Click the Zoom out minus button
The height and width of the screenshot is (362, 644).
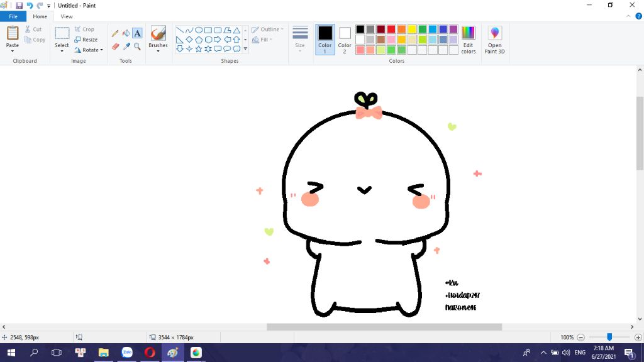click(x=580, y=337)
